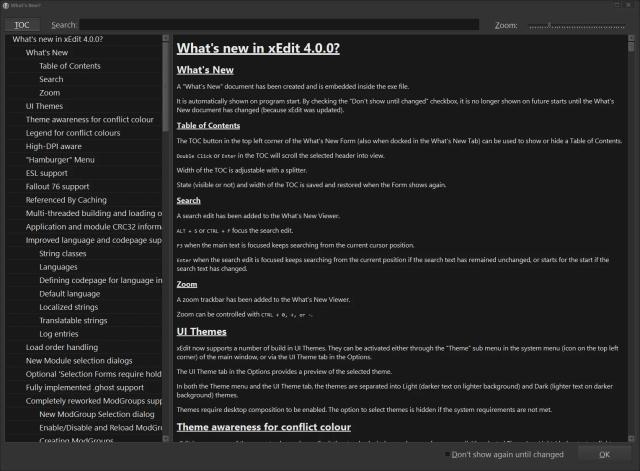Select "Languages" TOC entry
The height and width of the screenshot is (471, 640).
coord(58,267)
